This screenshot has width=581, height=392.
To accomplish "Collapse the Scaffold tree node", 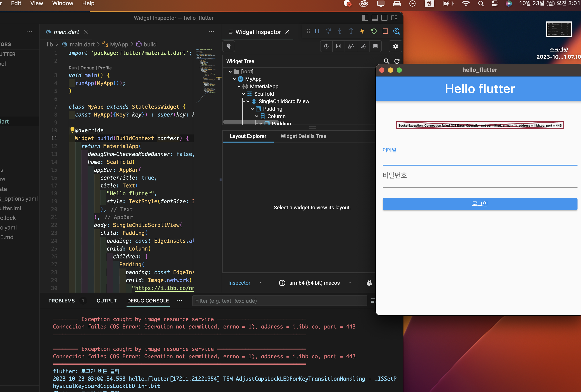I will pos(243,94).
